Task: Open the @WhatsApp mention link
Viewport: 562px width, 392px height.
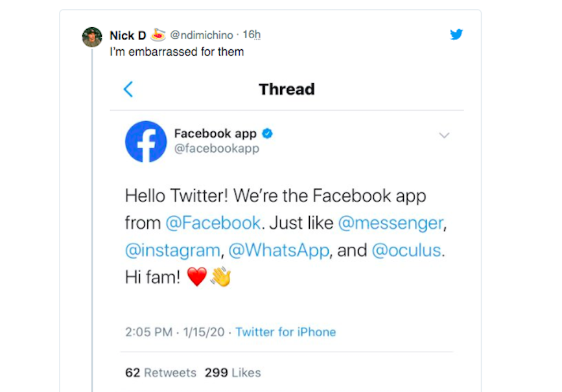Action: pos(279,250)
